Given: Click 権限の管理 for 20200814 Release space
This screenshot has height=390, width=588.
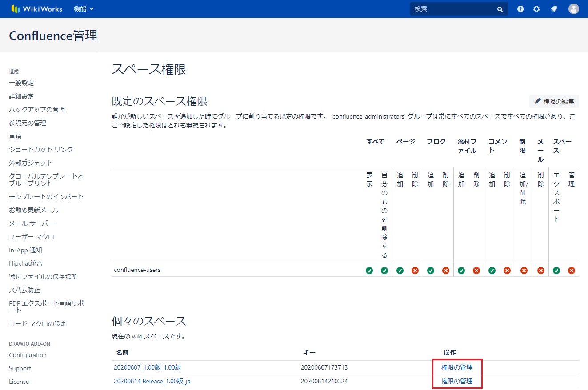Looking at the screenshot, I should point(457,381).
